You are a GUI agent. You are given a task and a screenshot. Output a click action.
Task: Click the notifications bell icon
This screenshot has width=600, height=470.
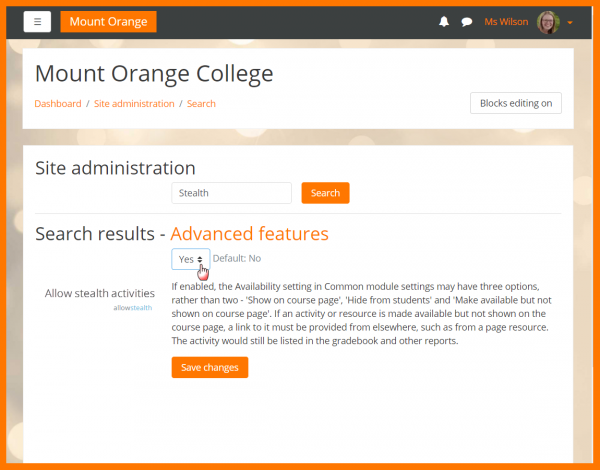tap(444, 22)
